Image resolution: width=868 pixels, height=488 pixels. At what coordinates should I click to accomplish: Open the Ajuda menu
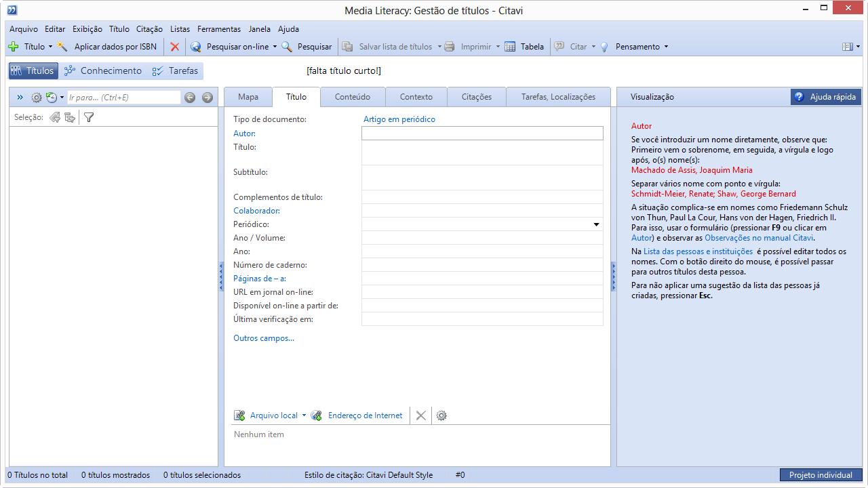tap(288, 29)
